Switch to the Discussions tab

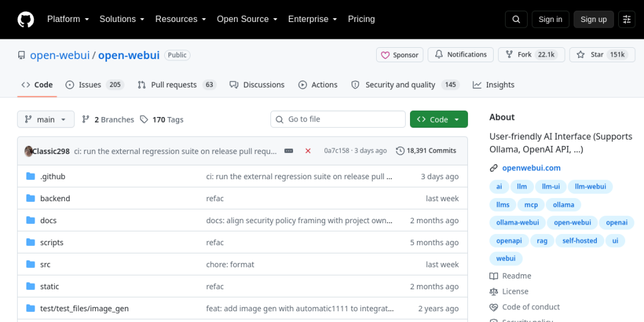point(257,85)
